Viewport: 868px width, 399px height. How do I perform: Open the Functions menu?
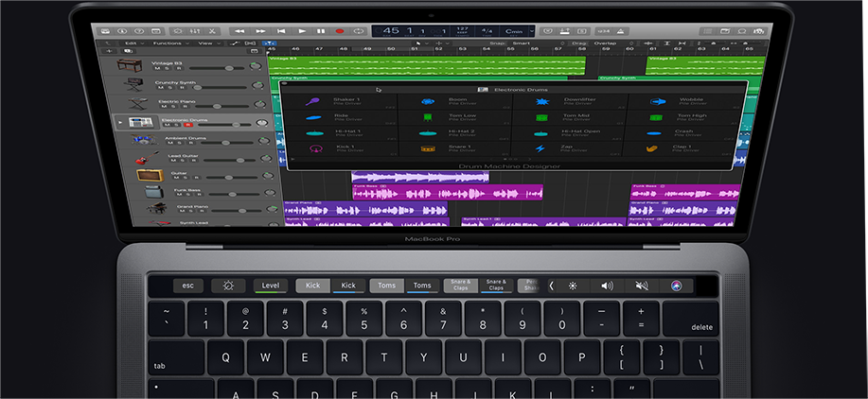tap(170, 43)
